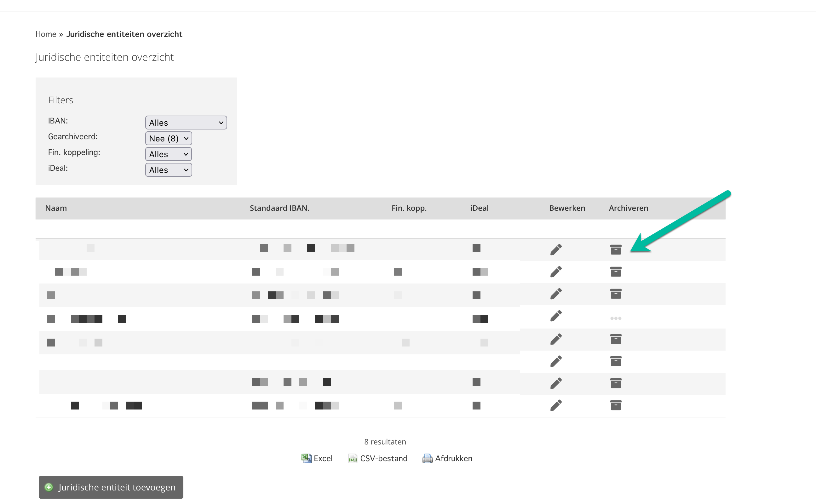The image size is (816, 504).
Task: Click the pencil icon in last row
Action: 556,405
